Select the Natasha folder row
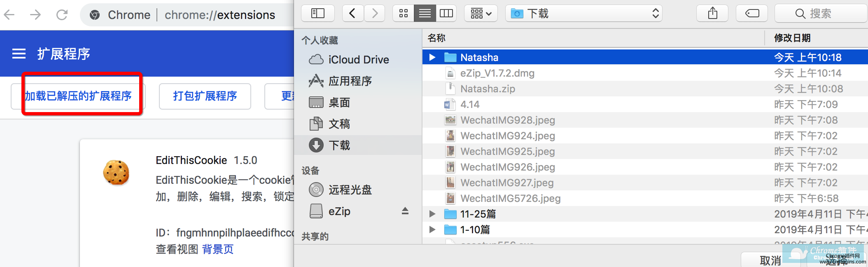The image size is (868, 267). 645,57
